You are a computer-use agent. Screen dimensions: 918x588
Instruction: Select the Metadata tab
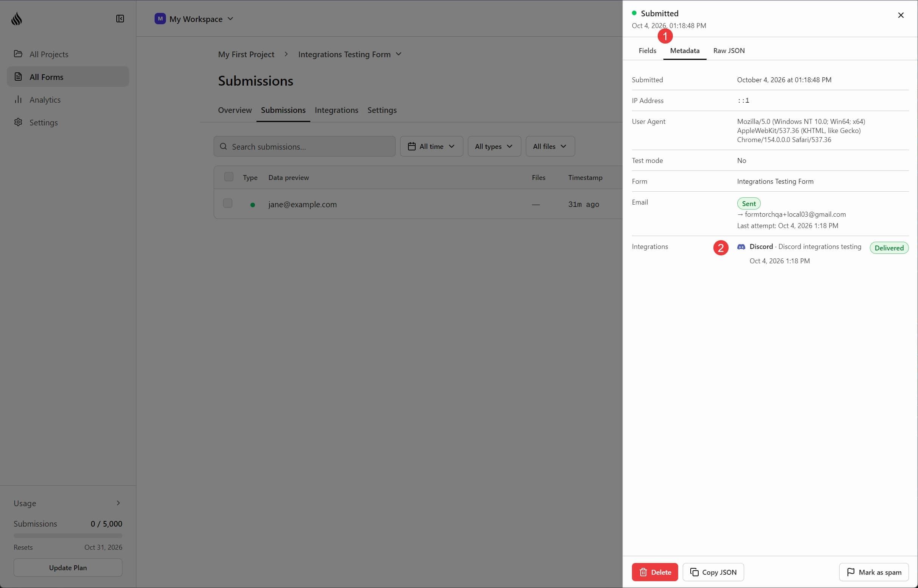tap(685, 50)
